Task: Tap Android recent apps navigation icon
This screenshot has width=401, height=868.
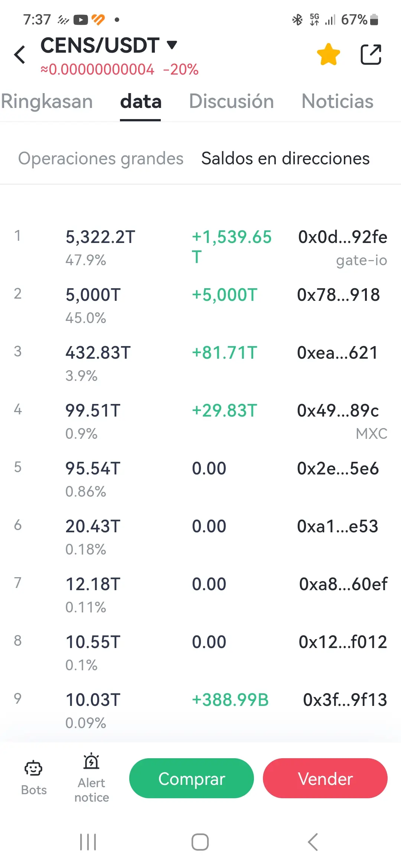Action: tap(88, 842)
